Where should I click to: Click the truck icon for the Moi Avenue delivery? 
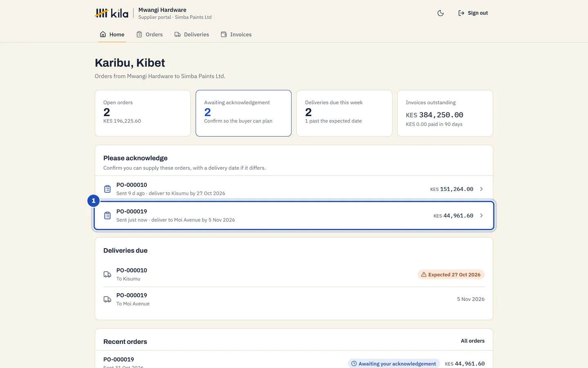pyautogui.click(x=107, y=299)
